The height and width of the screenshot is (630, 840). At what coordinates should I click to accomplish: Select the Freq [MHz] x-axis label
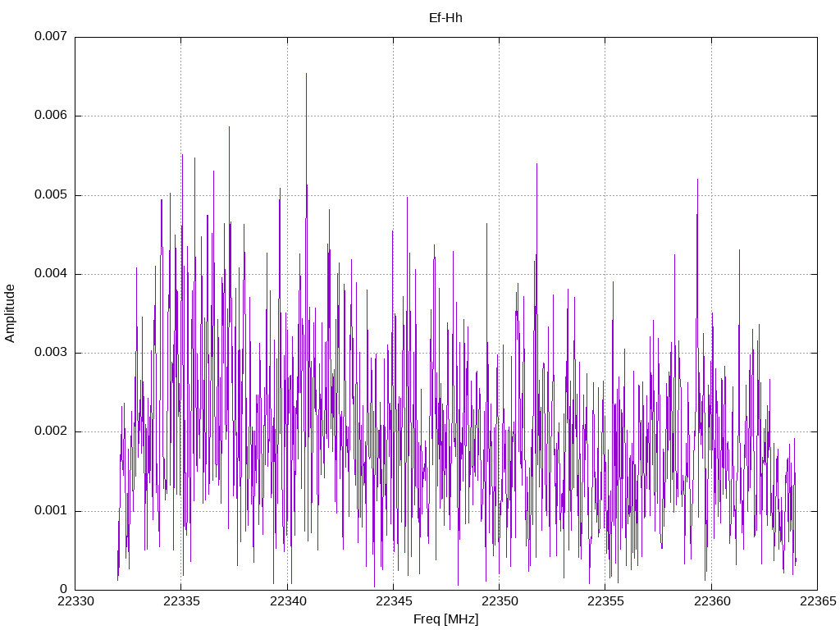click(x=445, y=619)
